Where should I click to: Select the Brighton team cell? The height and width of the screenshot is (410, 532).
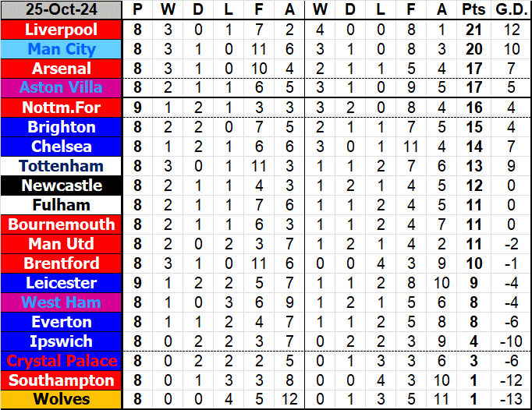point(62,127)
